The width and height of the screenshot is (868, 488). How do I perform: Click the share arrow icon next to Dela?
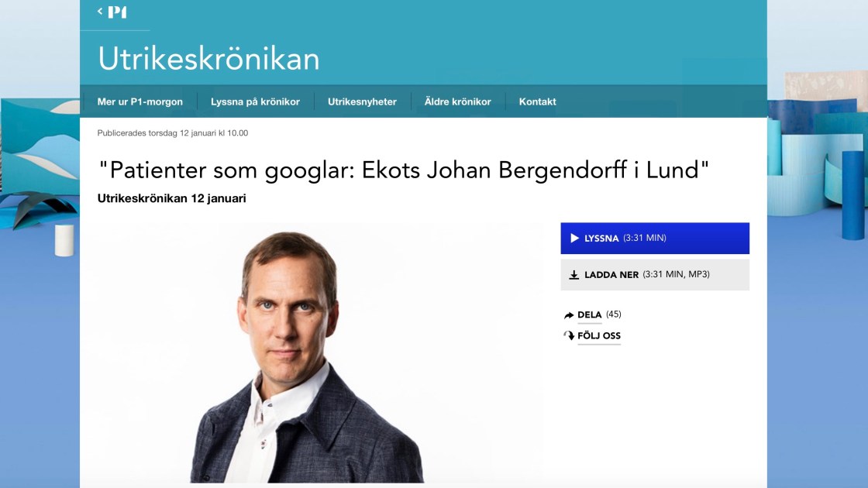pyautogui.click(x=569, y=315)
